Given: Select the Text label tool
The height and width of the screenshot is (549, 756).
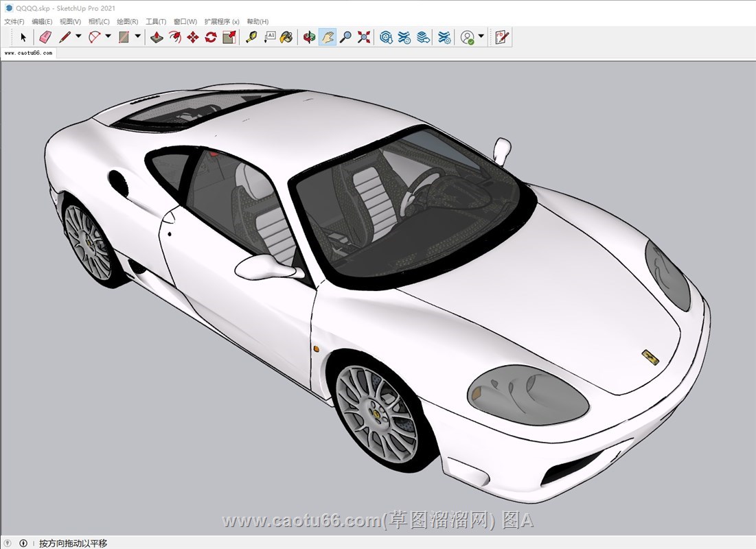Looking at the screenshot, I should click(x=270, y=37).
